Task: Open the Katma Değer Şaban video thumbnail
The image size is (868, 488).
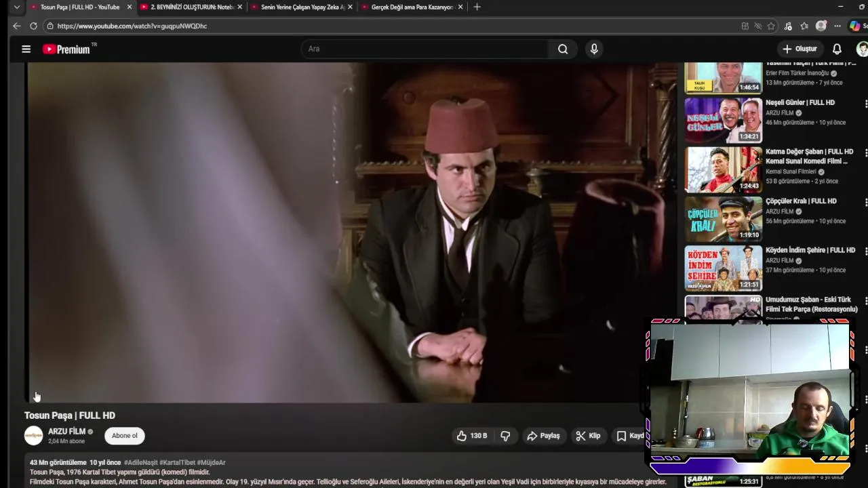Action: point(723,169)
